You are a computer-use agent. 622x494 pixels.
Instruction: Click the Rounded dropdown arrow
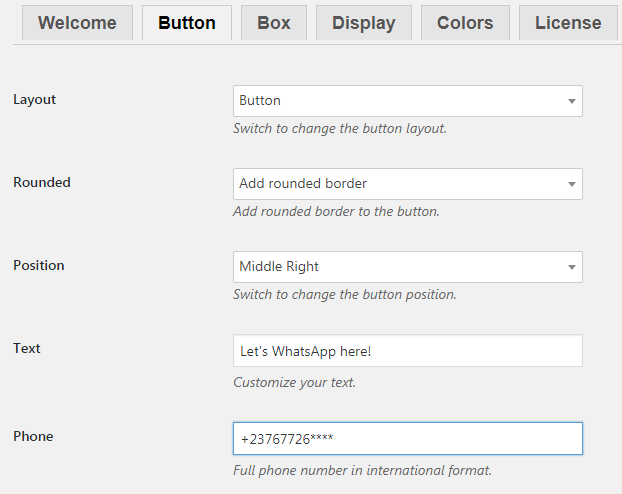[572, 184]
